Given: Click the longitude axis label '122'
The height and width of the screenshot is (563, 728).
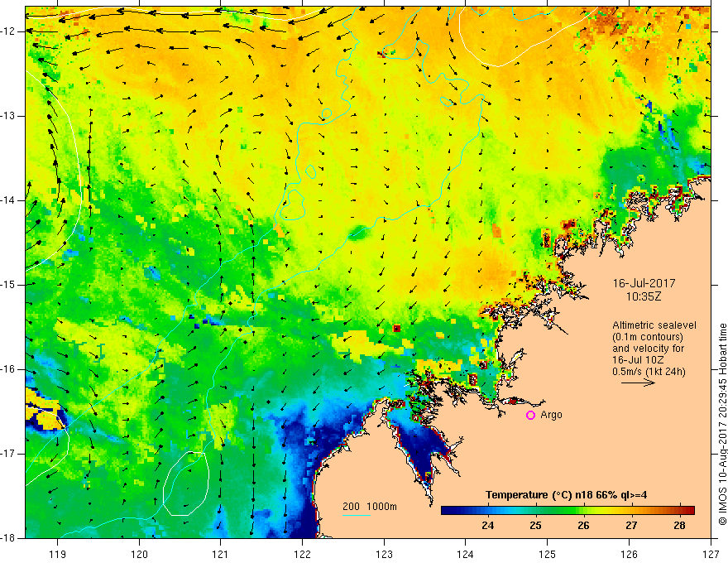Looking at the screenshot, I should click(302, 554).
